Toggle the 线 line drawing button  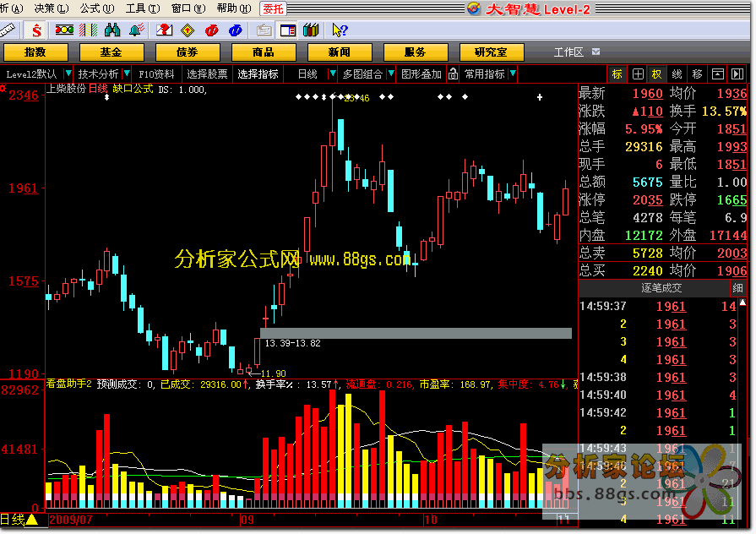pyautogui.click(x=677, y=74)
